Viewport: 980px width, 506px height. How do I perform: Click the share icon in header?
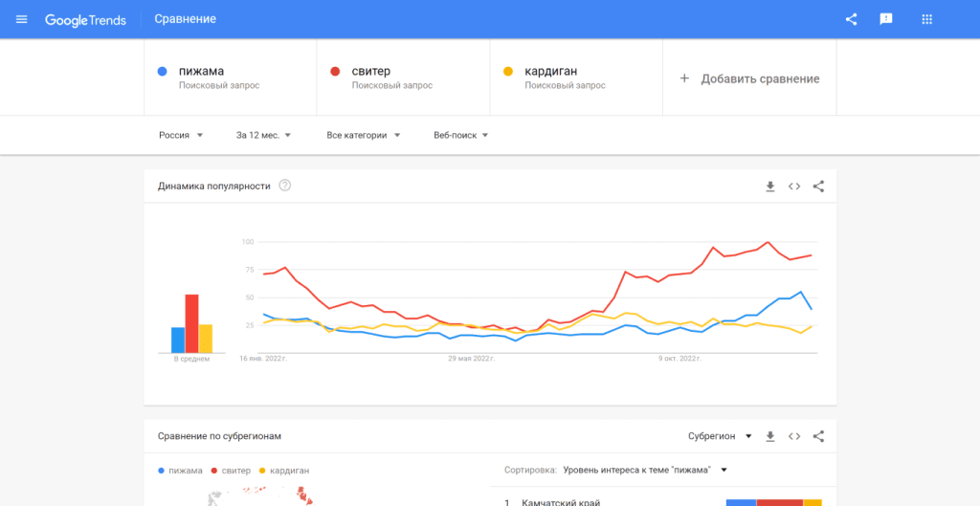point(852,19)
